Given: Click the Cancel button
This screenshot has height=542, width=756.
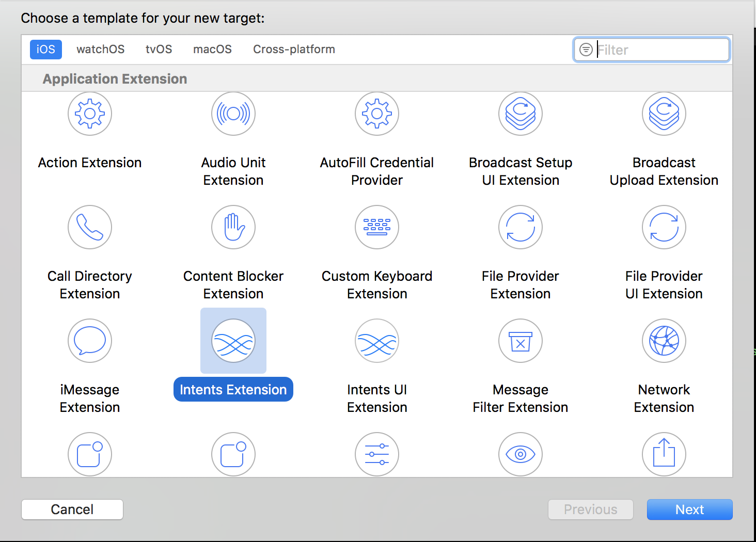Looking at the screenshot, I should (x=72, y=509).
